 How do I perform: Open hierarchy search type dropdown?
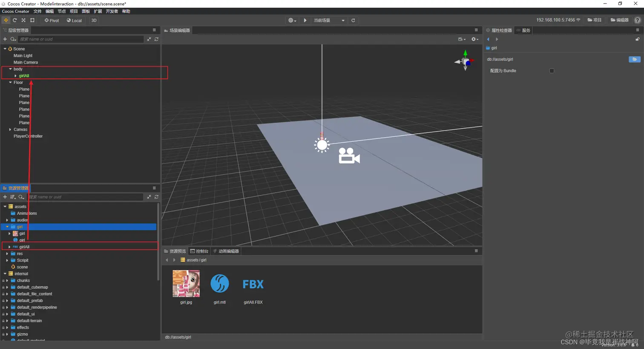pyautogui.click(x=13, y=39)
